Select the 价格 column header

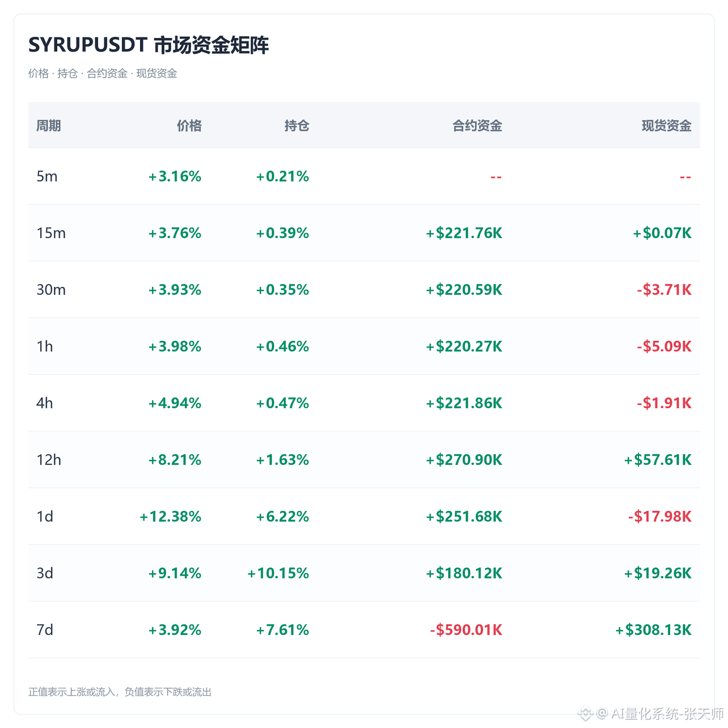click(x=189, y=125)
